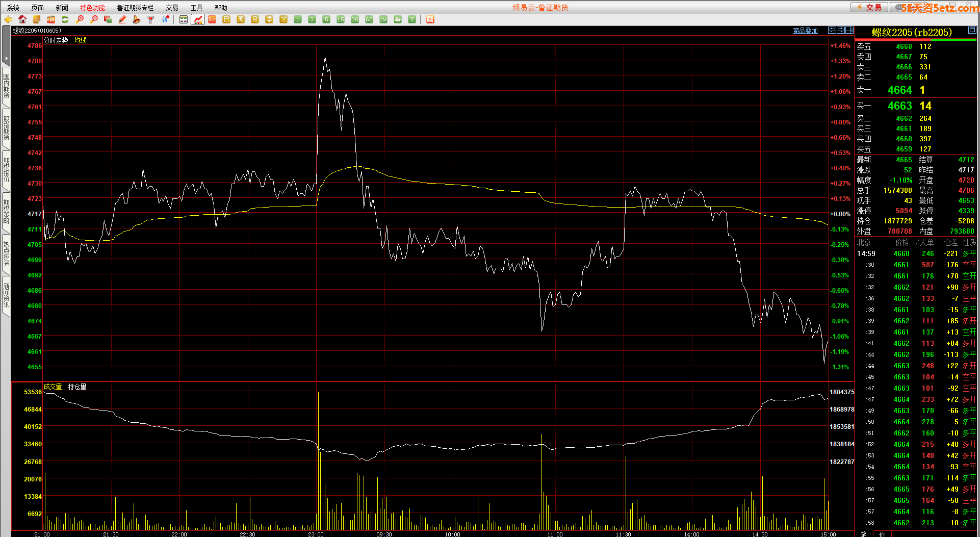Screen dimensions: 980x537
Task: Click the 交易 trade button
Action: click(869, 7)
